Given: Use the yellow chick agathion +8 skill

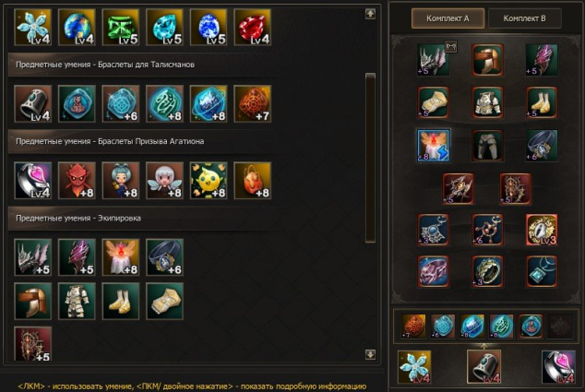Looking at the screenshot, I should coord(209,181).
